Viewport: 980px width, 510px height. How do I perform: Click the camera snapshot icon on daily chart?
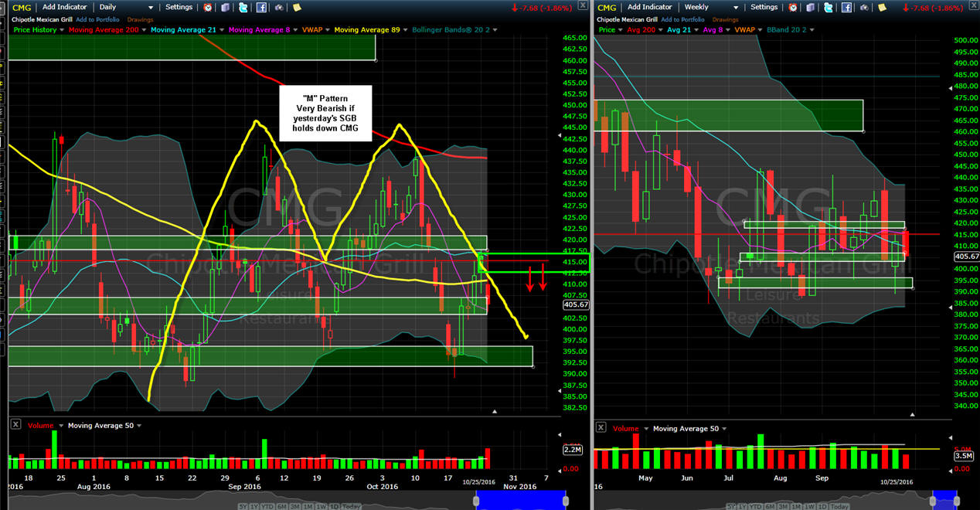278,8
